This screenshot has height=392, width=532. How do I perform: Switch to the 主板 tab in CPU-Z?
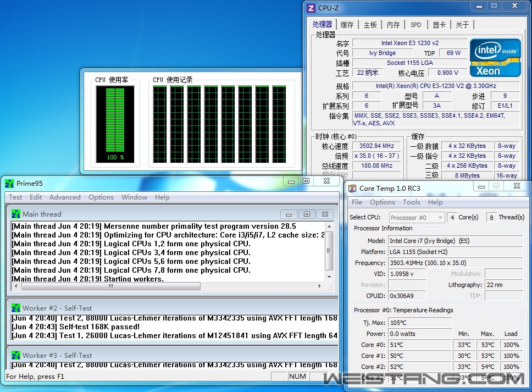coord(370,25)
